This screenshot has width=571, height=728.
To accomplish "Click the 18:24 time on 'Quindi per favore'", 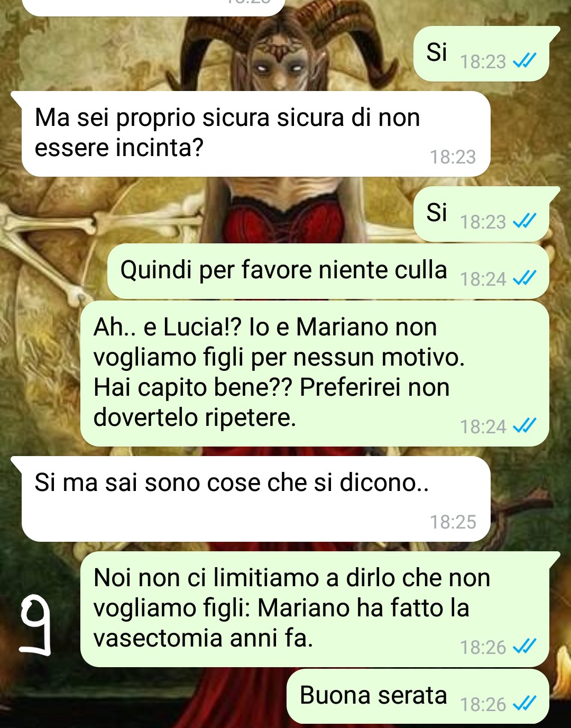I will (x=483, y=279).
